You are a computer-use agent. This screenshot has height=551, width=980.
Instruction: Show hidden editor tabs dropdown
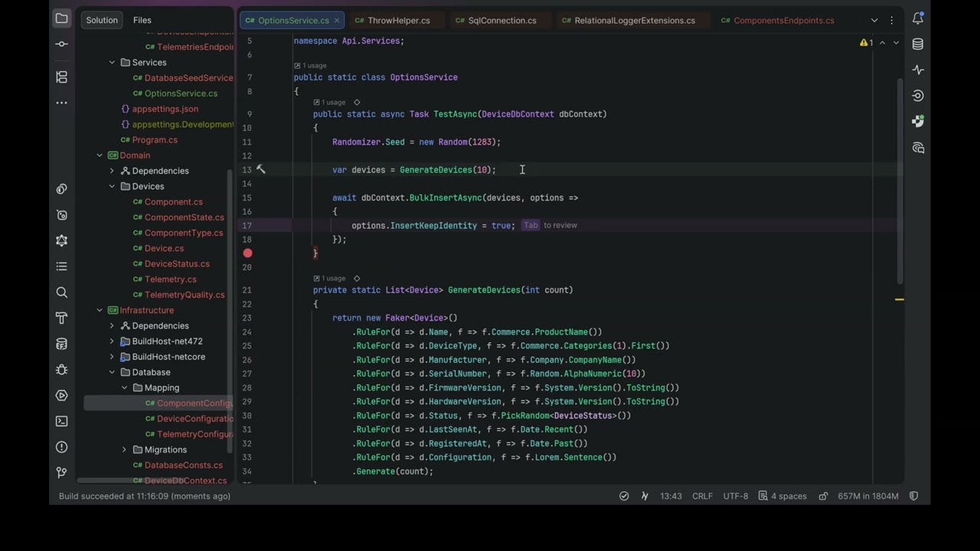click(874, 20)
